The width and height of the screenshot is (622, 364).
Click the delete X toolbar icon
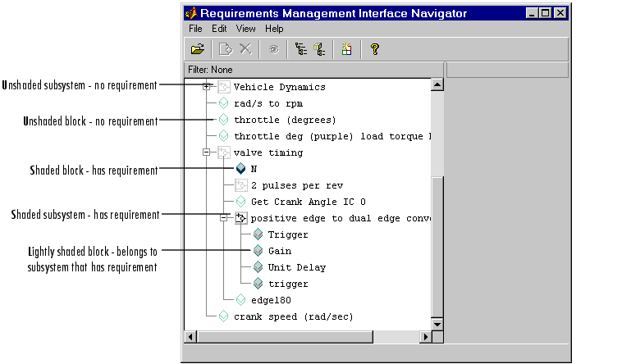point(245,49)
